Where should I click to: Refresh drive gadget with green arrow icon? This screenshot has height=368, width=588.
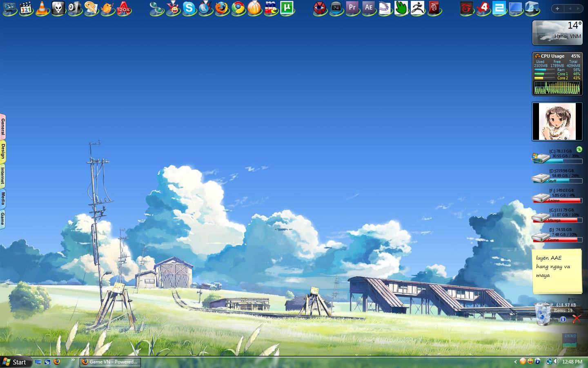point(579,149)
